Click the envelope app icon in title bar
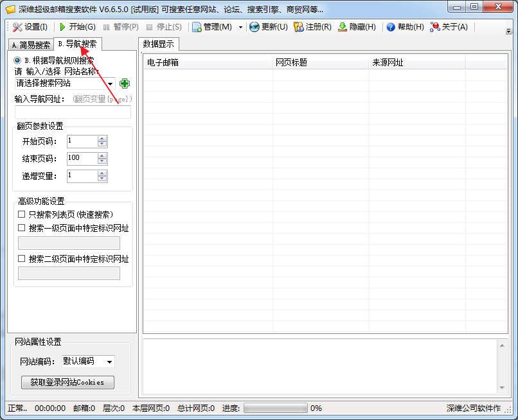This screenshot has height=420, width=518. pos(10,10)
